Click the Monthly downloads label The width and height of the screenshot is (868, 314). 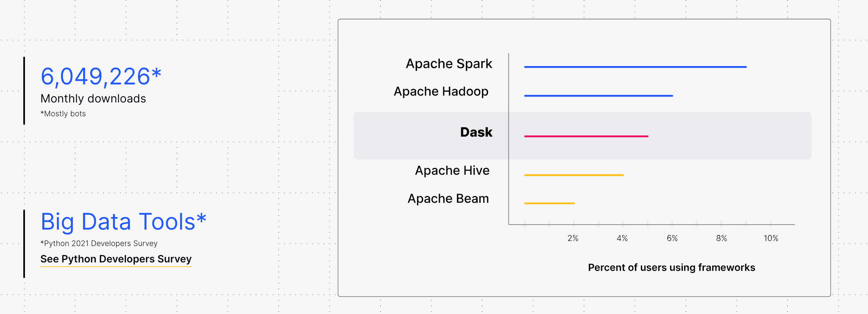pos(93,99)
